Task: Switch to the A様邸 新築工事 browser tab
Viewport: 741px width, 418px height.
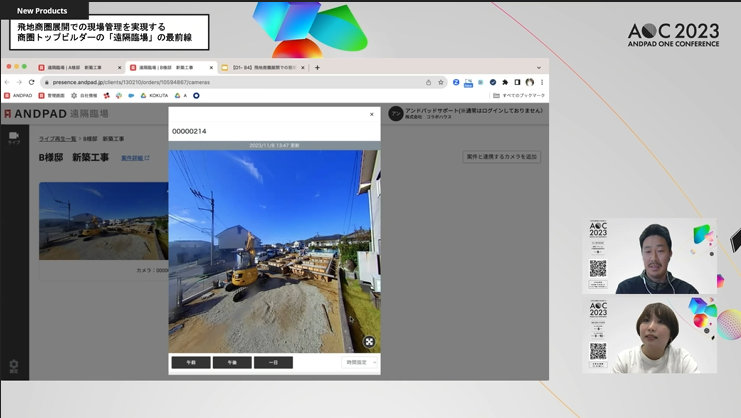Action: click(x=77, y=68)
